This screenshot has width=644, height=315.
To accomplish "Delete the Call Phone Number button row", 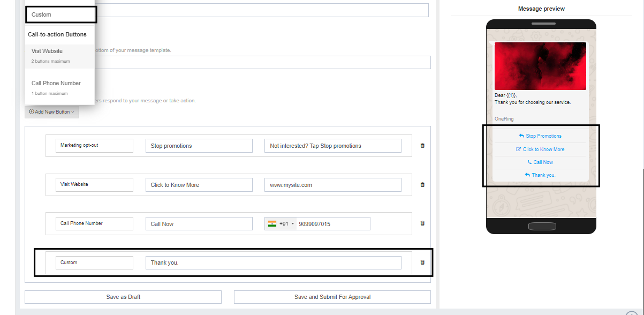I will click(x=422, y=223).
